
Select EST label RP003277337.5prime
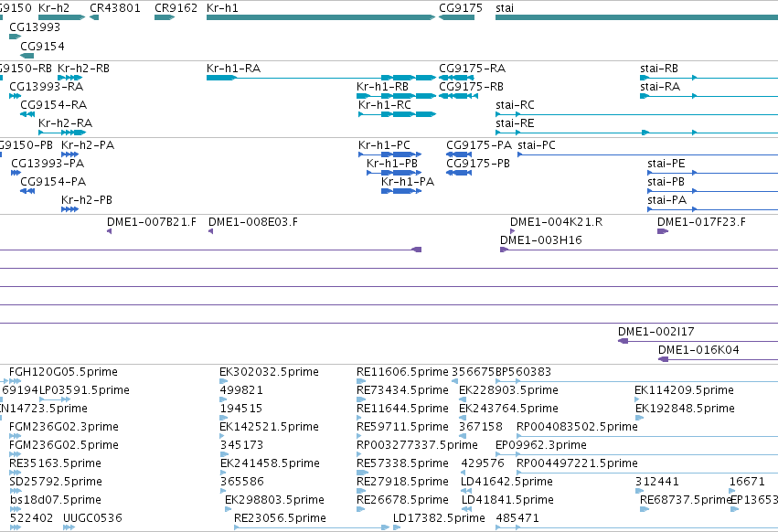pos(417,444)
